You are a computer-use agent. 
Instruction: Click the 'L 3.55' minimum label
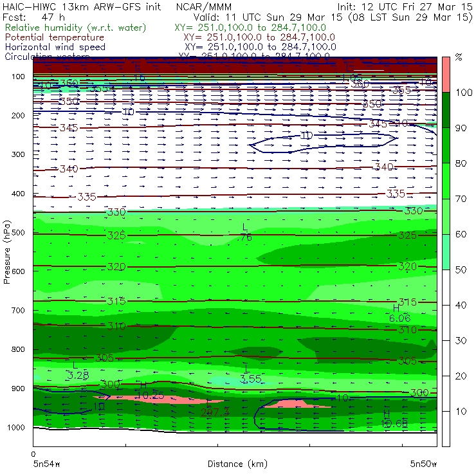click(250, 374)
